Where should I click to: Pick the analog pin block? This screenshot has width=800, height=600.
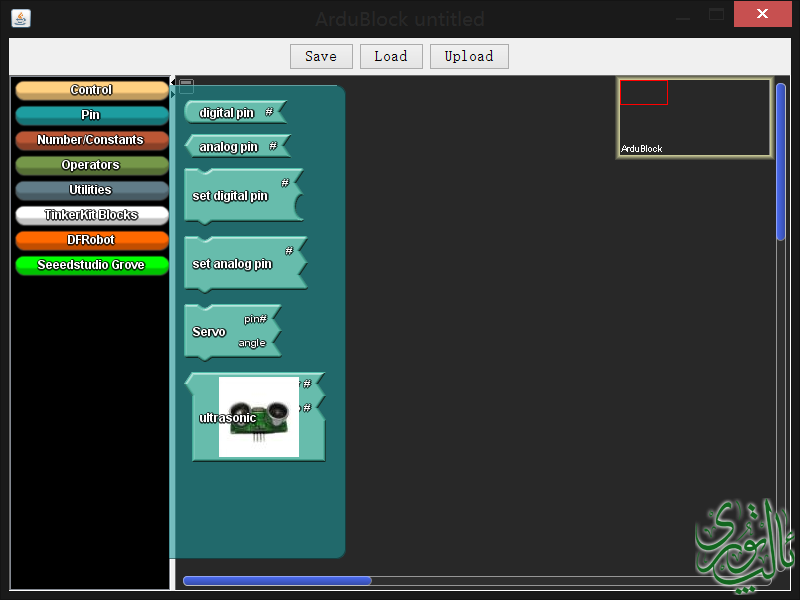pos(237,146)
